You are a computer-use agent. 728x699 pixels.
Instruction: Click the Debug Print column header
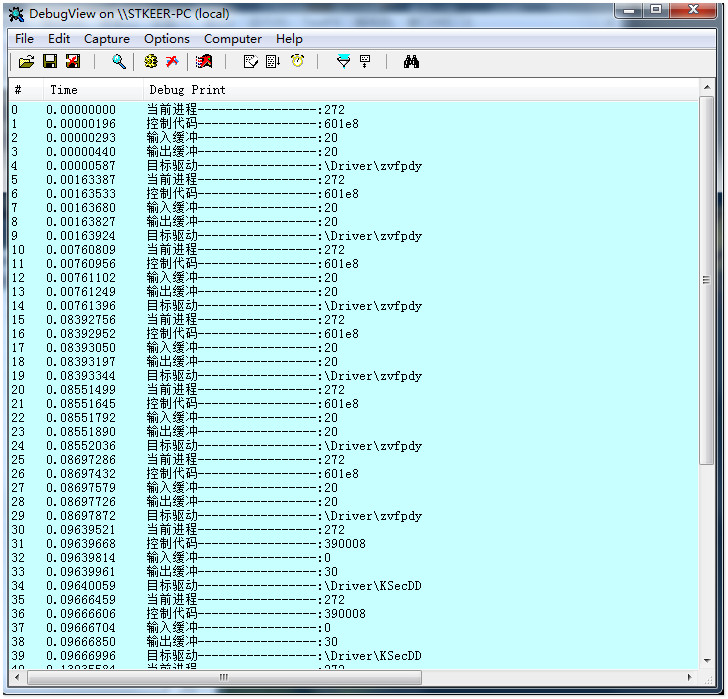tap(187, 90)
